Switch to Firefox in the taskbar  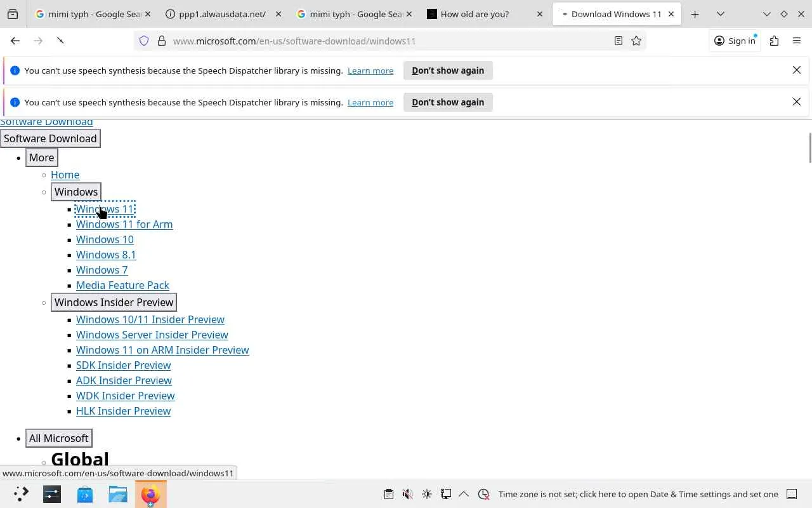click(151, 494)
